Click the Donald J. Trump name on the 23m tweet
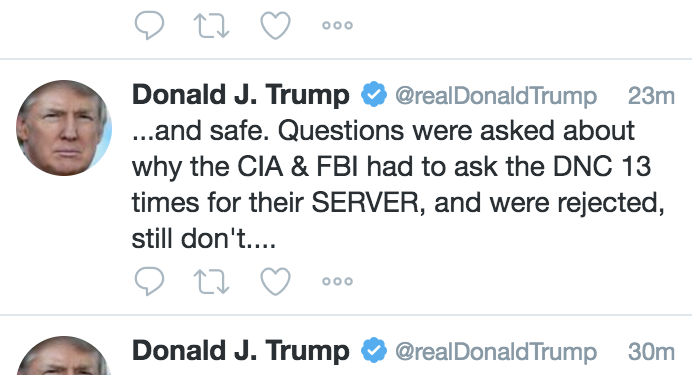 click(241, 95)
